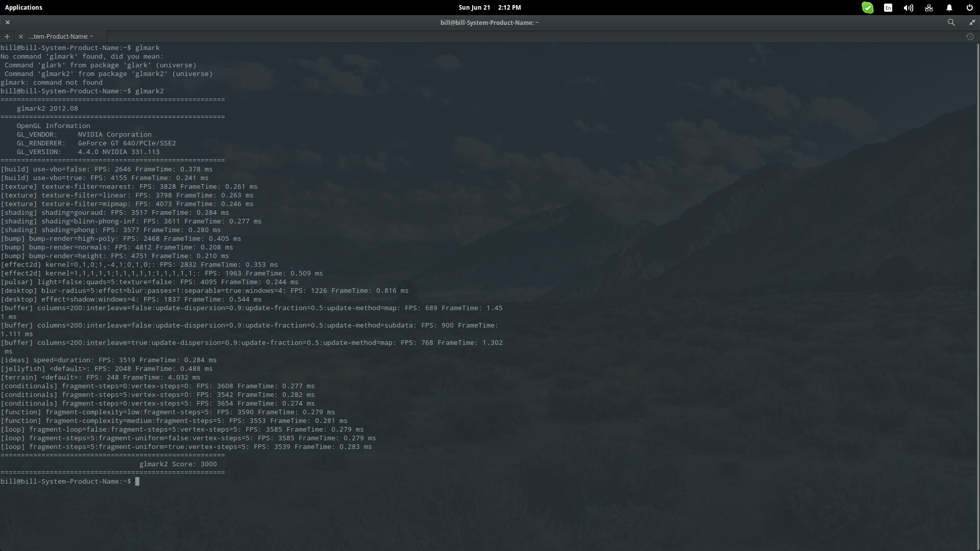
Task: Click the OpenGL Information heading
Action: point(54,126)
